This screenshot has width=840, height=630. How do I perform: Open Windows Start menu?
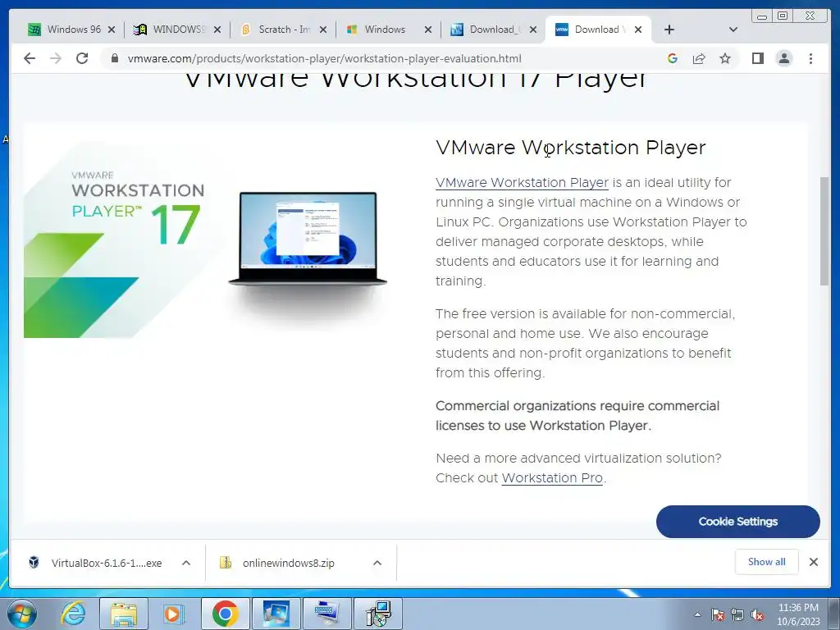22,614
